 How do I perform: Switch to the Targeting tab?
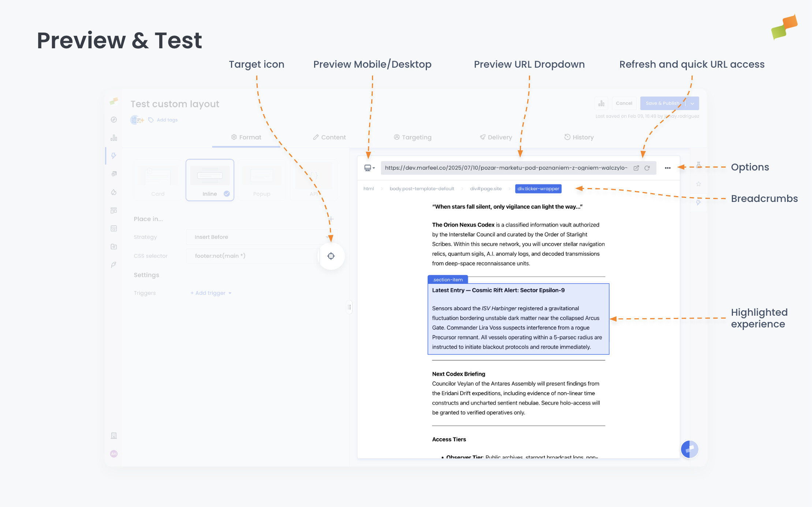(413, 137)
